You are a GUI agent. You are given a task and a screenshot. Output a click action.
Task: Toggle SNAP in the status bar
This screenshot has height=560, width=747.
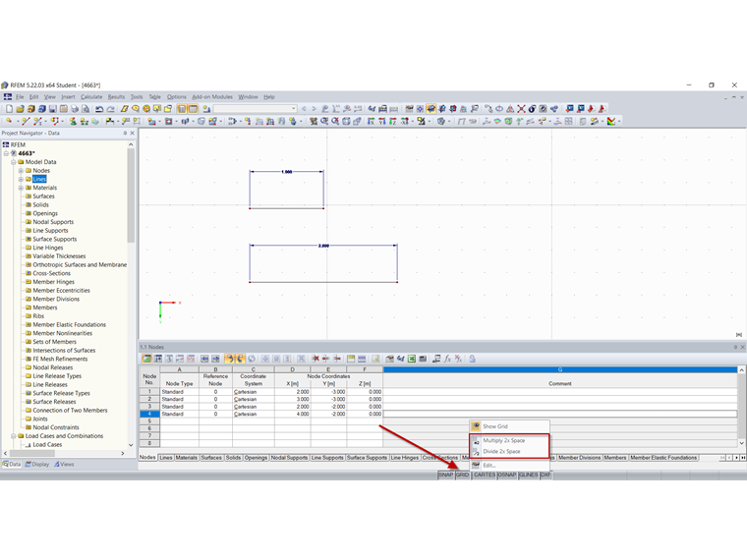pos(446,475)
